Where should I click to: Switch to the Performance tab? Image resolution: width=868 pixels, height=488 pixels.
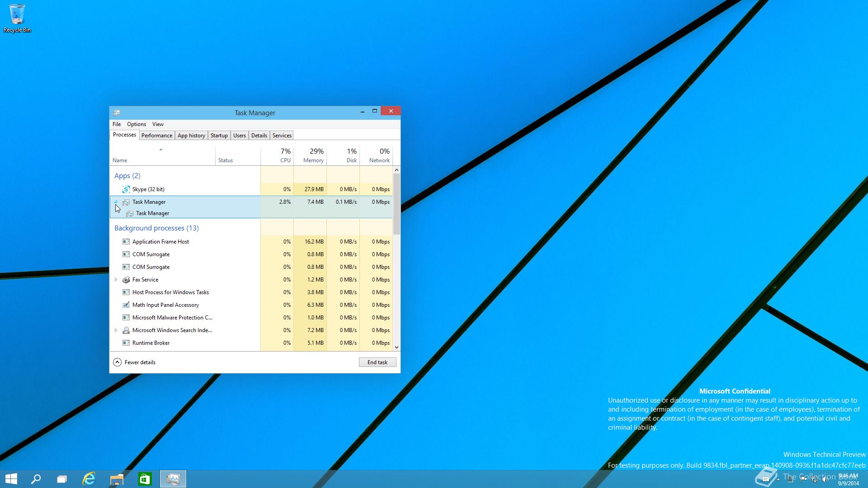tap(156, 136)
